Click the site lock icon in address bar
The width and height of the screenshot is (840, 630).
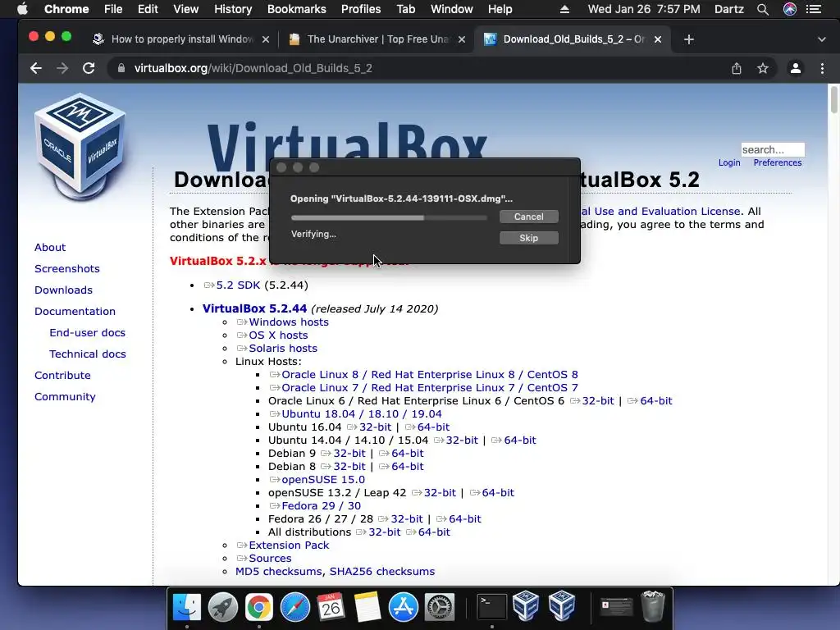tap(121, 68)
